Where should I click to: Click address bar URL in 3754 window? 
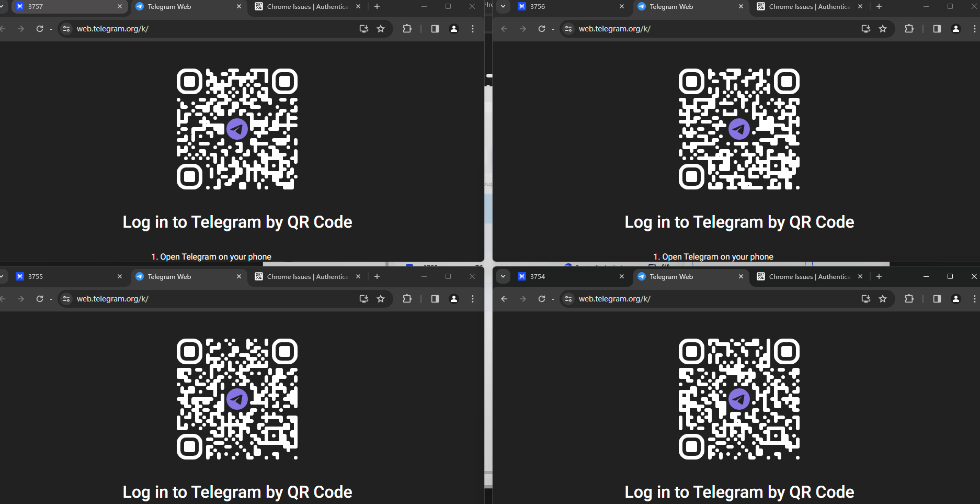click(x=614, y=299)
